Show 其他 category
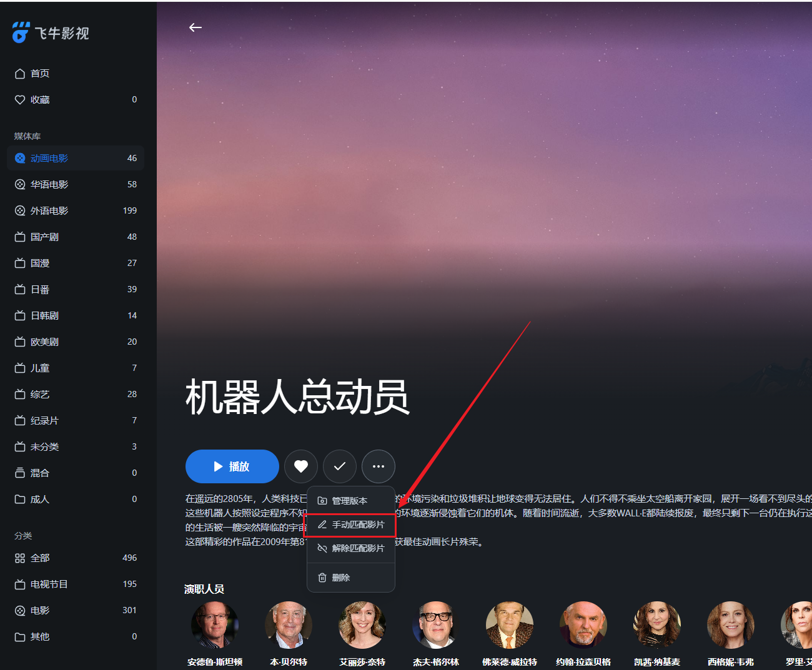 coord(76,637)
